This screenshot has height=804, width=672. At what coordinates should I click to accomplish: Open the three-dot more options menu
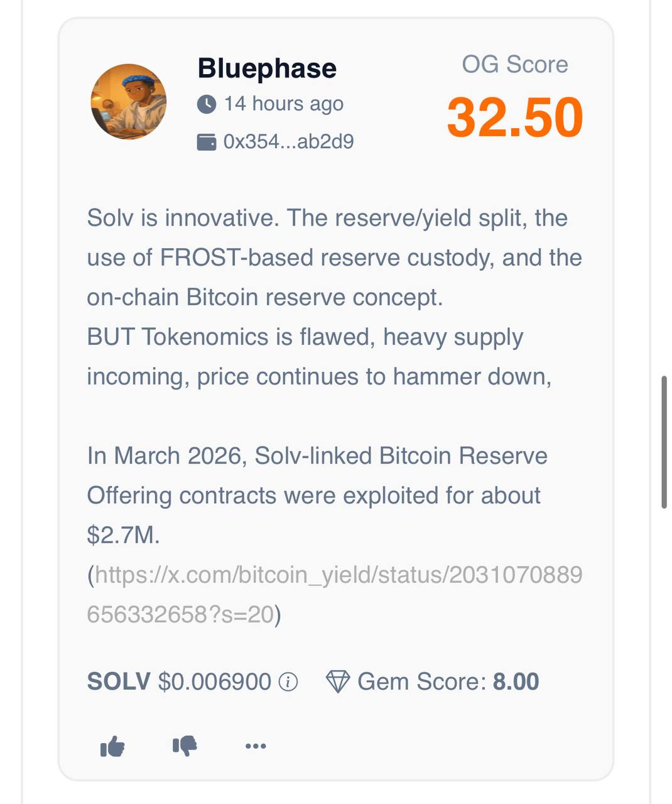(x=256, y=746)
